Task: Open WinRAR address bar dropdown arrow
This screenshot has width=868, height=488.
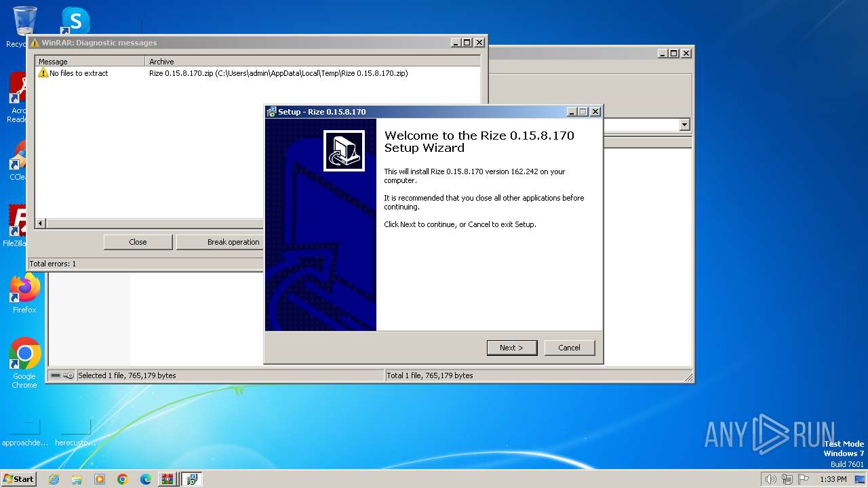Action: (684, 125)
